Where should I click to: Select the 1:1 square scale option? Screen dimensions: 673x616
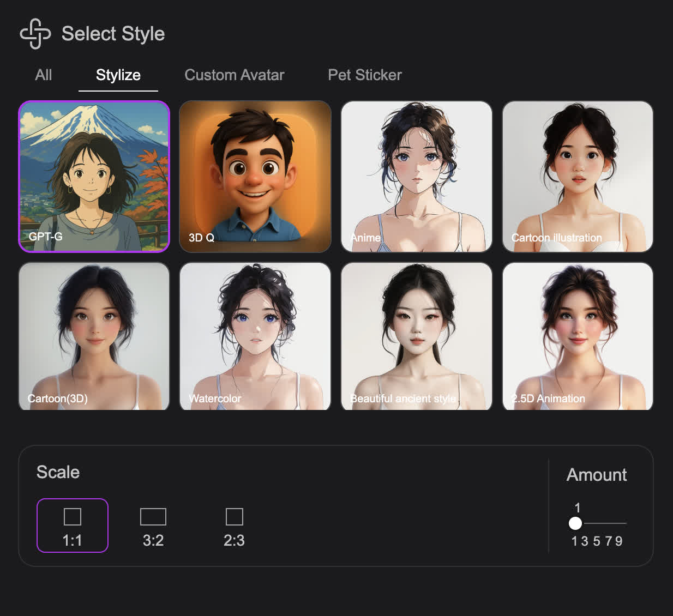(x=73, y=526)
